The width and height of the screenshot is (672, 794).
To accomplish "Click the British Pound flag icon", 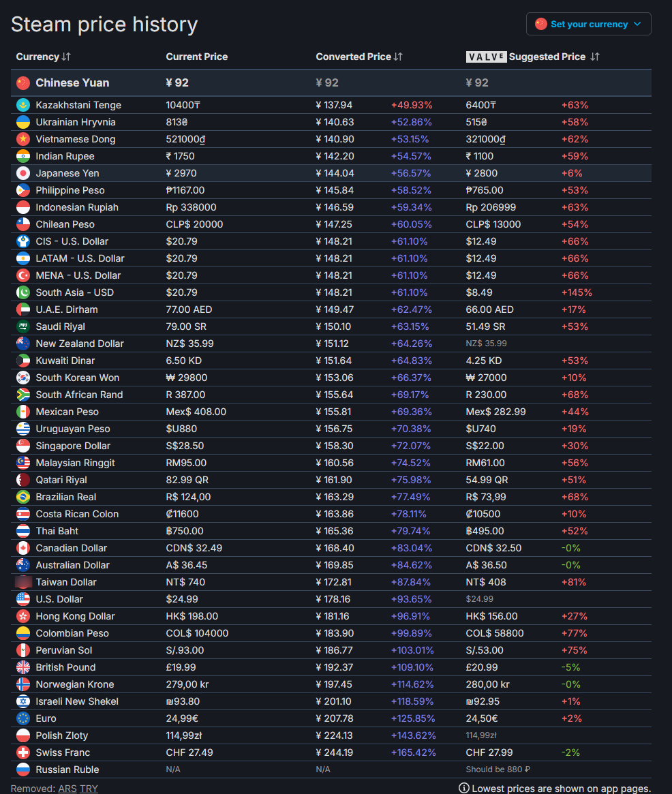I will [x=23, y=667].
